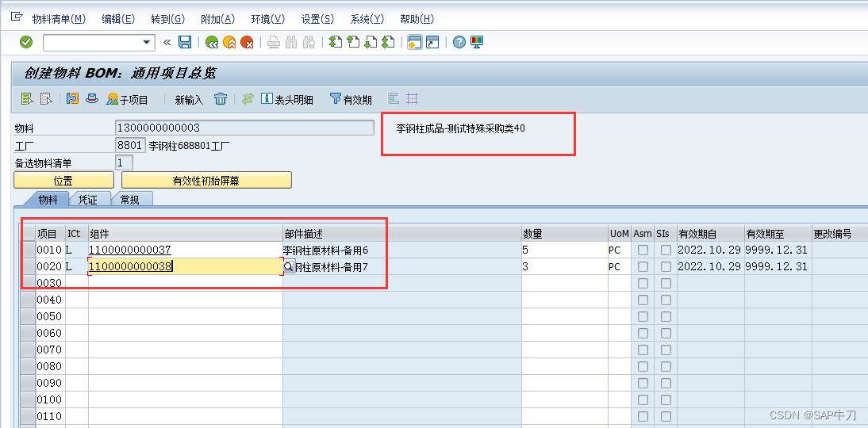This screenshot has width=868, height=428.
Task: Click the SAP system menu icon beside 物料清单
Action: [x=17, y=17]
